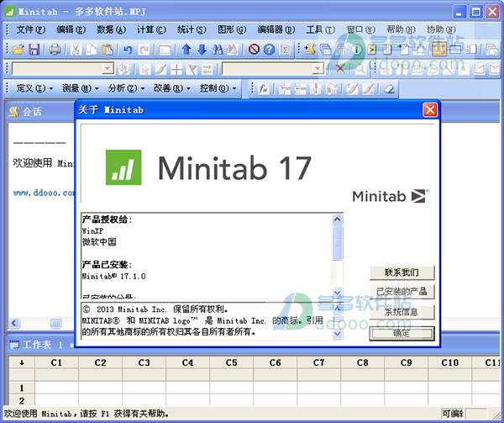Click the up arrow on the license info scrollbar
Screen dimensions: 504x423
[x=337, y=219]
